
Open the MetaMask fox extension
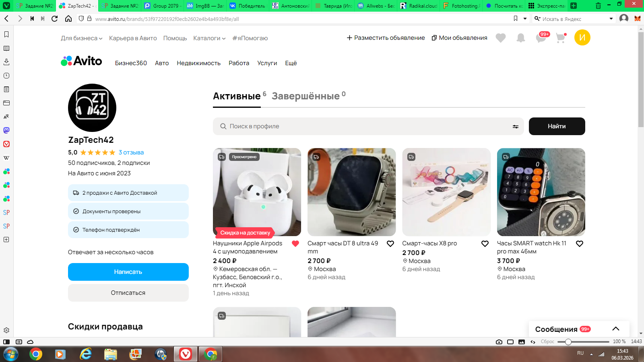coord(638,19)
